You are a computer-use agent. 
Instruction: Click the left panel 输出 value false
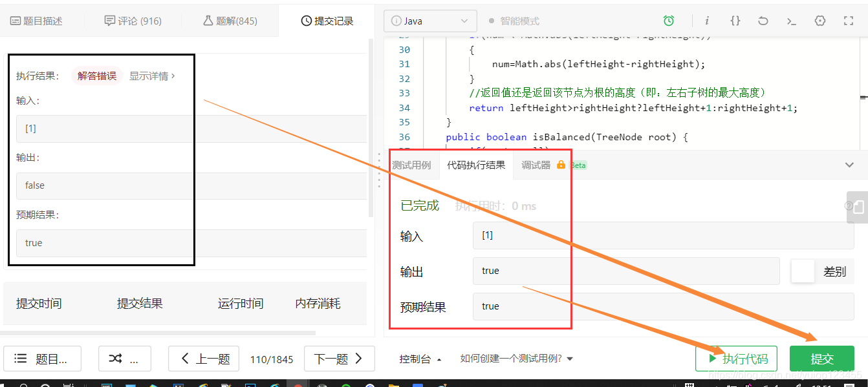tap(191, 185)
